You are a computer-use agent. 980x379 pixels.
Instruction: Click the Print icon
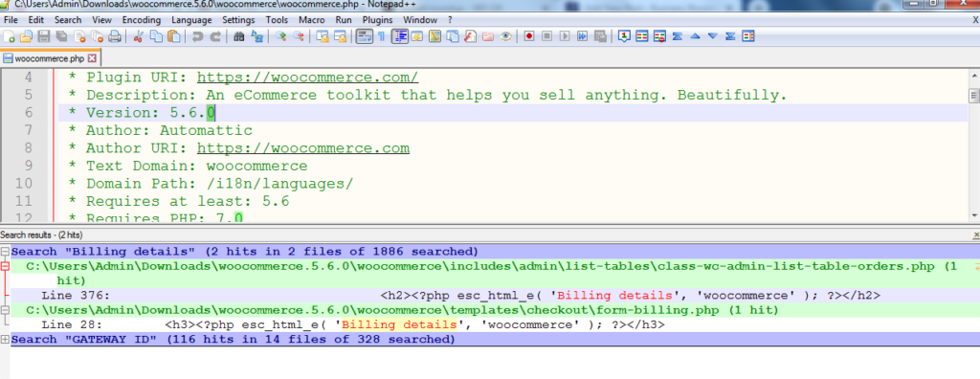click(115, 36)
